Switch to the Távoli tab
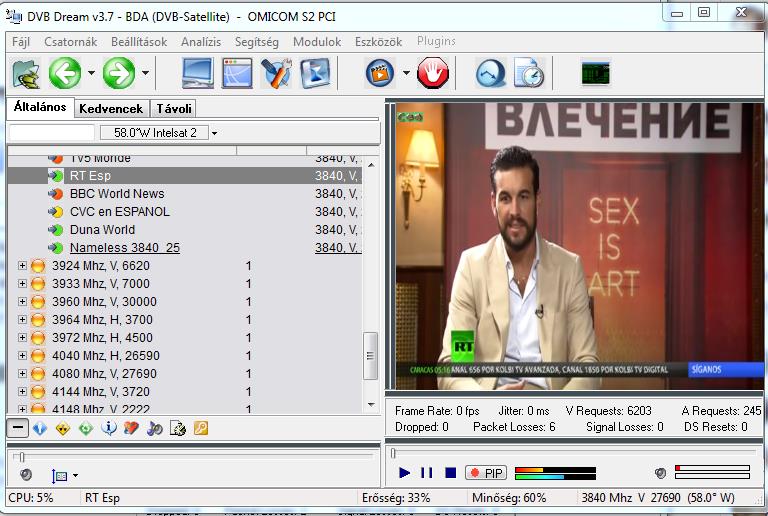768x516 pixels. click(x=174, y=109)
